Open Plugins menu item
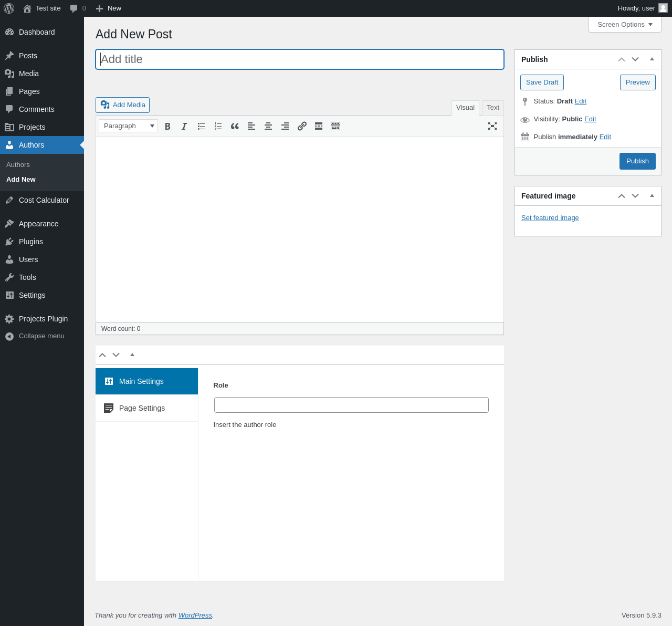This screenshot has height=626, width=672. (x=42, y=242)
